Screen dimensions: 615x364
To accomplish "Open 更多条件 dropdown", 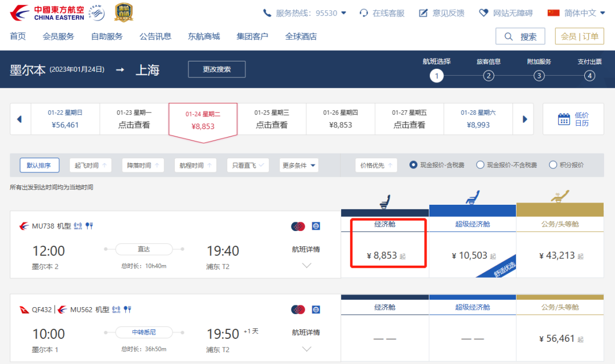I will coord(299,166).
